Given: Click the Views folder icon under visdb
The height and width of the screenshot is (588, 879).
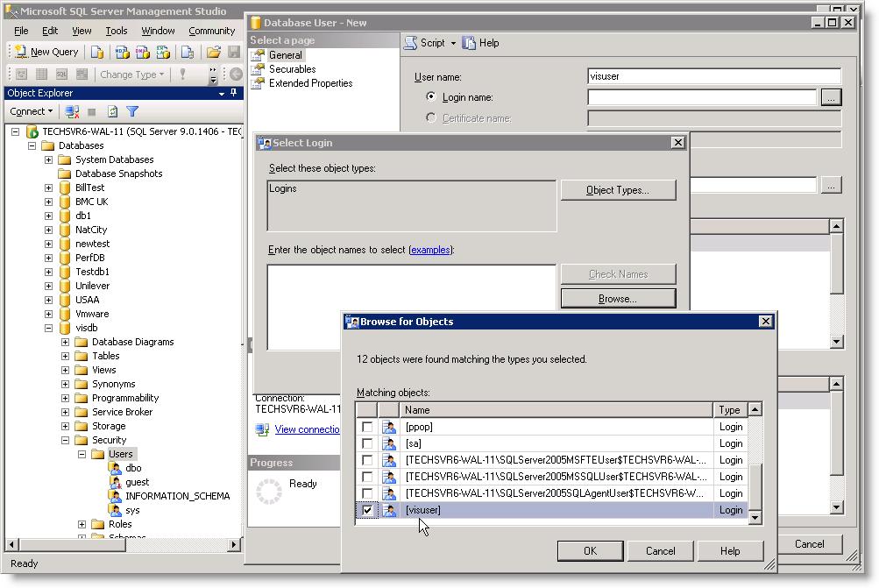Looking at the screenshot, I should pyautogui.click(x=82, y=370).
